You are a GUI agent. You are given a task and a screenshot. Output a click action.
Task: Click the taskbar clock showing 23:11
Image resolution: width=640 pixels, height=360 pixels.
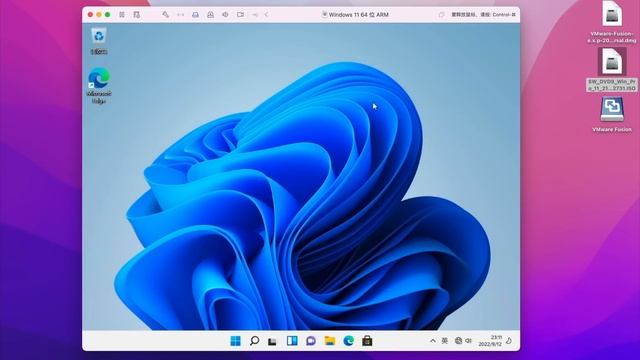click(x=490, y=341)
